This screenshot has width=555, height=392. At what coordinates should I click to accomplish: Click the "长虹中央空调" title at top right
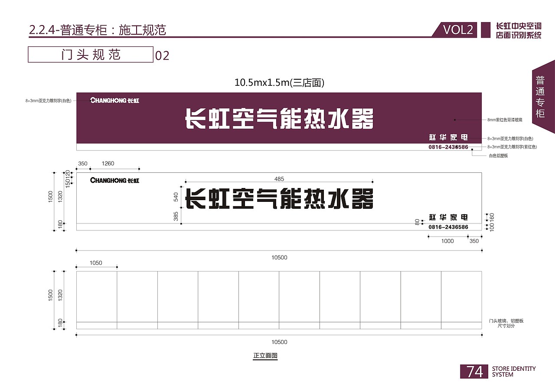pyautogui.click(x=519, y=26)
